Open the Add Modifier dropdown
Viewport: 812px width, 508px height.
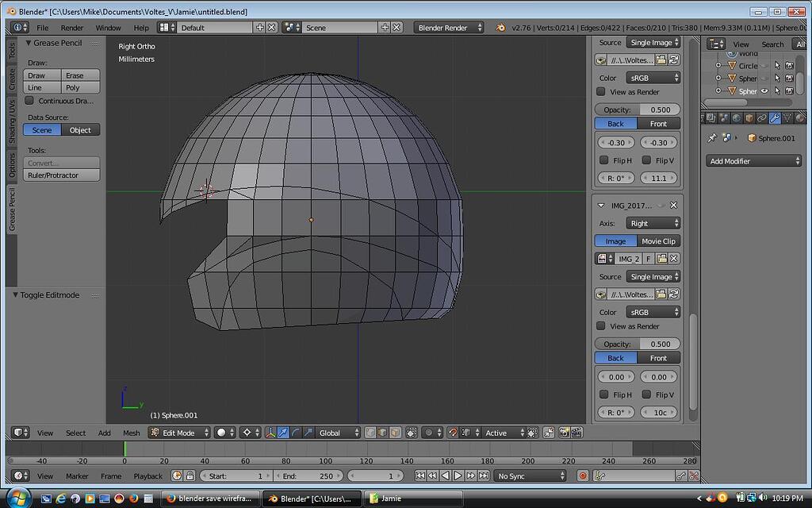[753, 161]
